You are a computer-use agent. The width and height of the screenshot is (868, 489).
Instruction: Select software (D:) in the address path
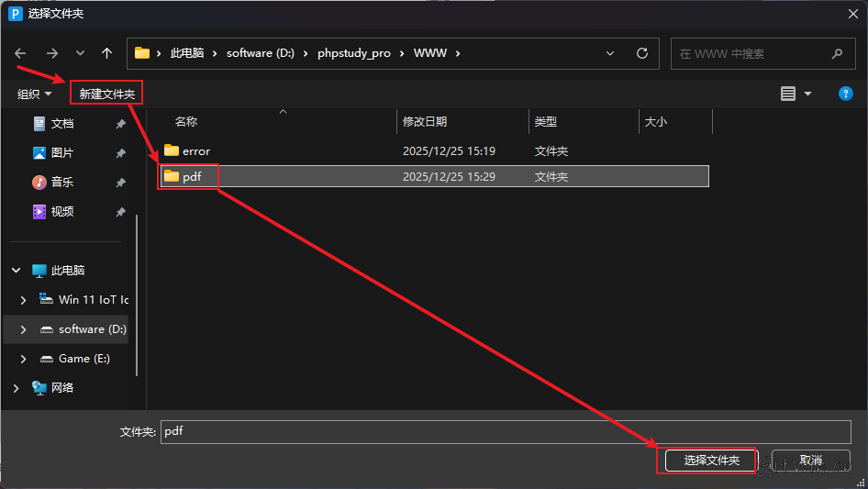[261, 53]
